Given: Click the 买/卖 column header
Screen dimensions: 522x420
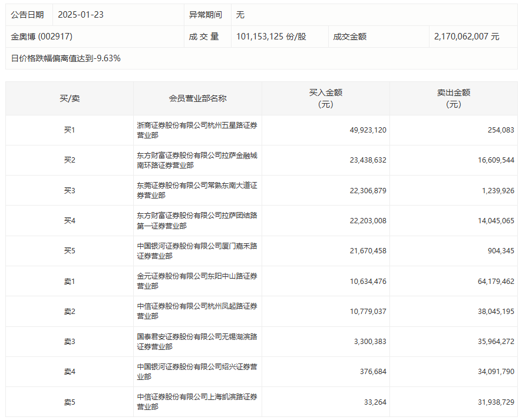Looking at the screenshot, I should click(70, 98).
